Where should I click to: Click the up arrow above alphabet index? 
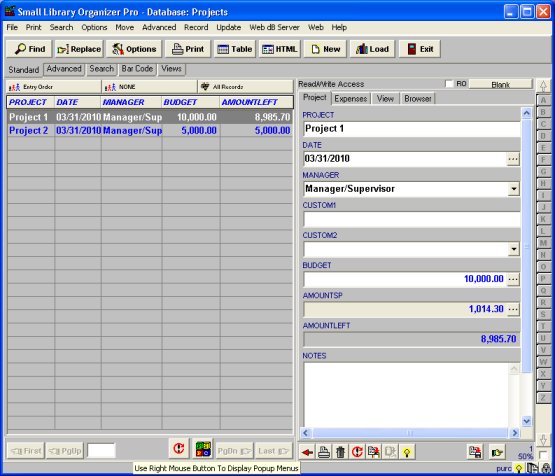pyautogui.click(x=543, y=86)
